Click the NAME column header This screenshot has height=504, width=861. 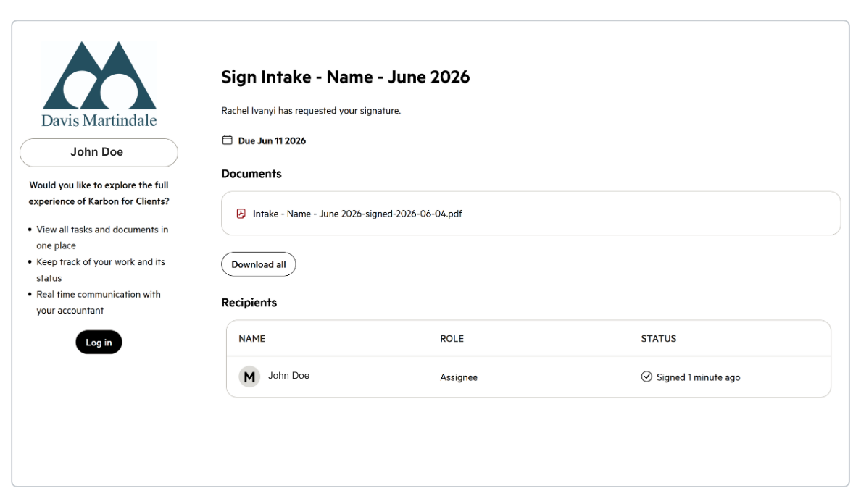click(252, 339)
